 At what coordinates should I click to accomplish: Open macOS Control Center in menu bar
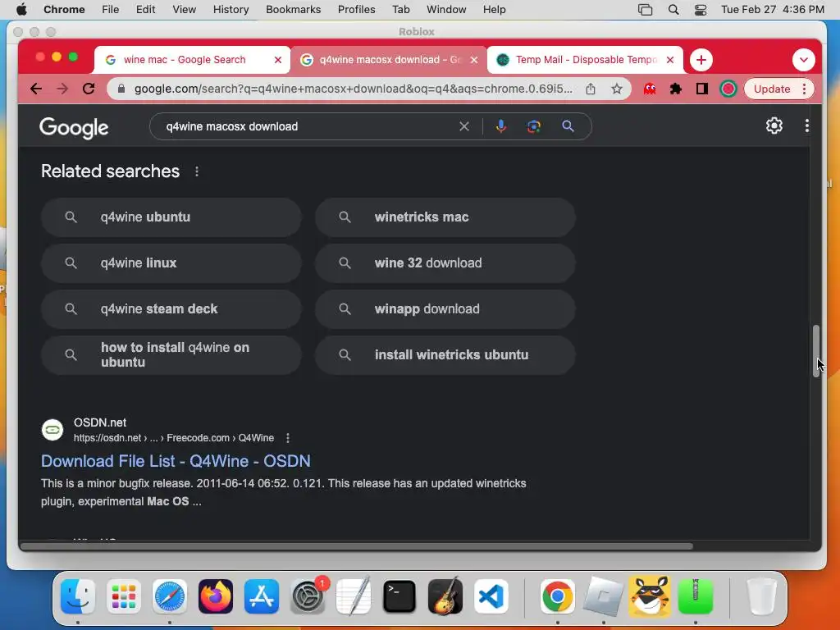[x=701, y=10]
